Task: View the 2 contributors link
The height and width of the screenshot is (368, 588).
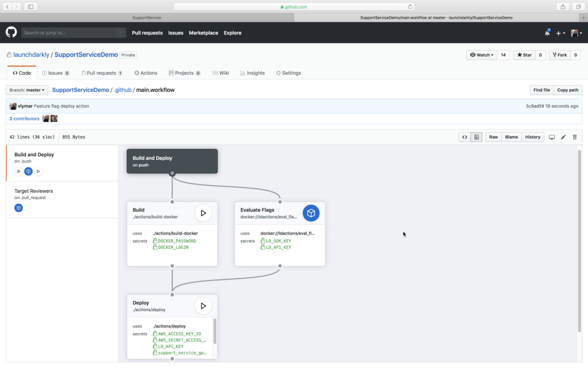Action: (24, 118)
